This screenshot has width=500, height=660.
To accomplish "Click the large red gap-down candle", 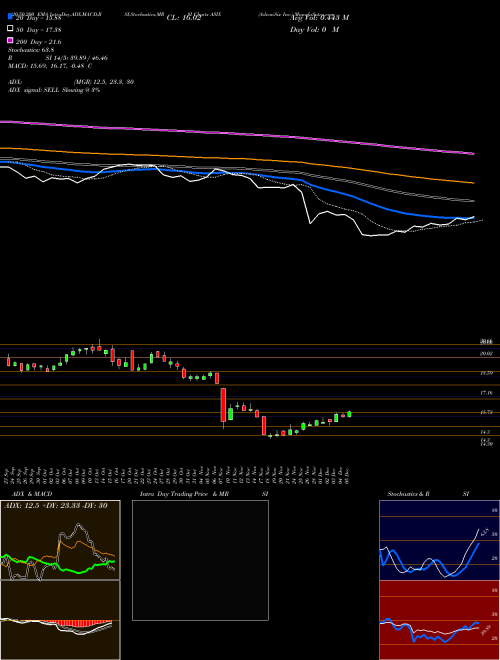I will 223,405.
